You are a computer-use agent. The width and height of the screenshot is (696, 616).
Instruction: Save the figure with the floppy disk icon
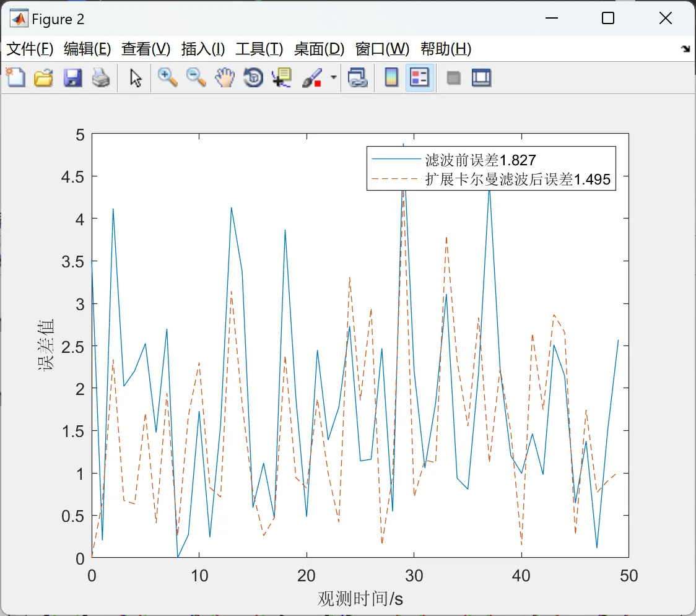(72, 77)
